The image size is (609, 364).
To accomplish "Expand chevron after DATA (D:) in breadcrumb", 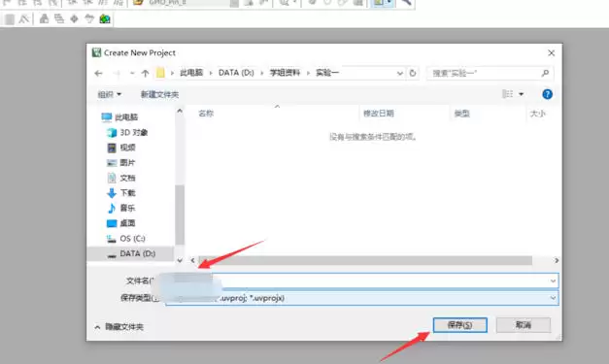I will 262,73.
